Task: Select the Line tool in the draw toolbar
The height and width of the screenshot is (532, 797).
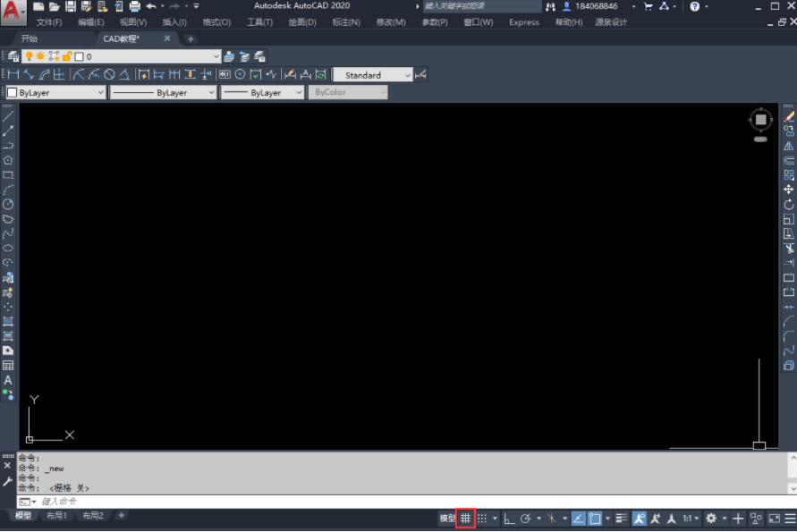Action: (8, 116)
